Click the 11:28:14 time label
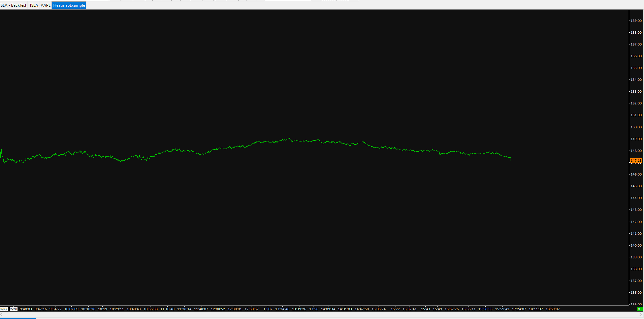The image size is (644, 319). (x=184, y=309)
